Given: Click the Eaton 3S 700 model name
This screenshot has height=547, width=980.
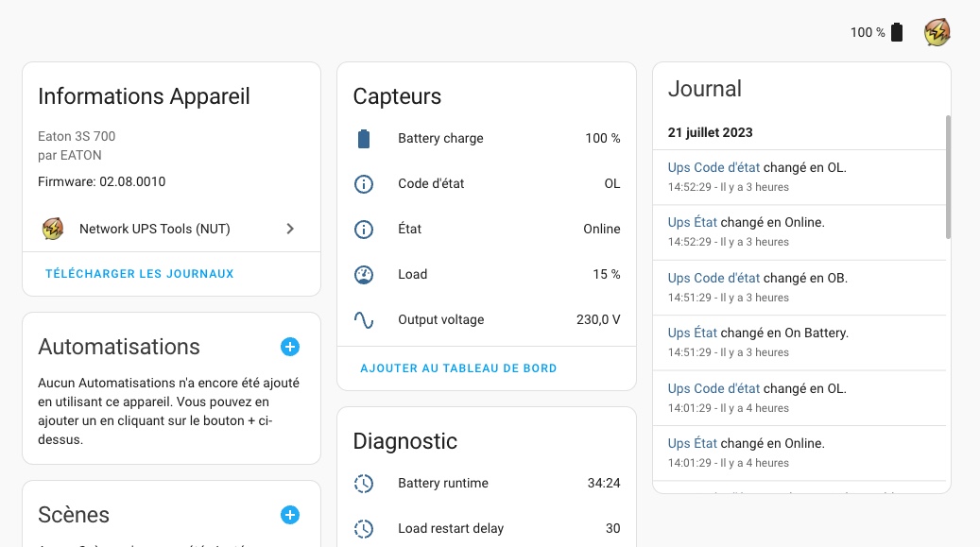Looking at the screenshot, I should click(77, 136).
